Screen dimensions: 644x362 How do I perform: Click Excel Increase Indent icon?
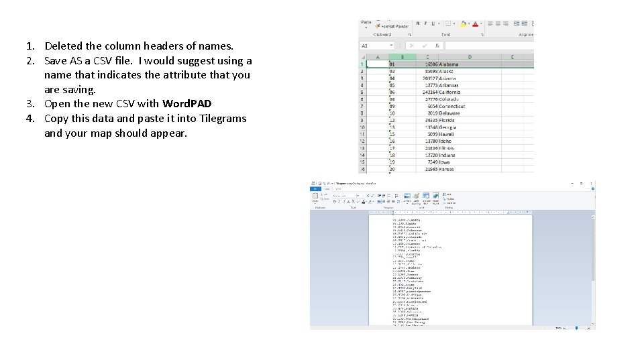pos(525,24)
